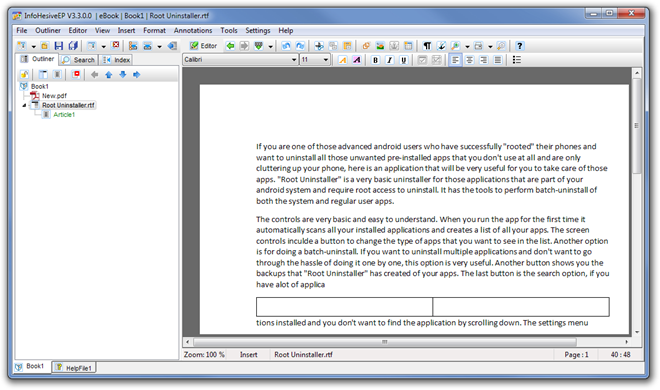Toggle underline formatting
This screenshot has height=390, width=660.
tap(404, 60)
